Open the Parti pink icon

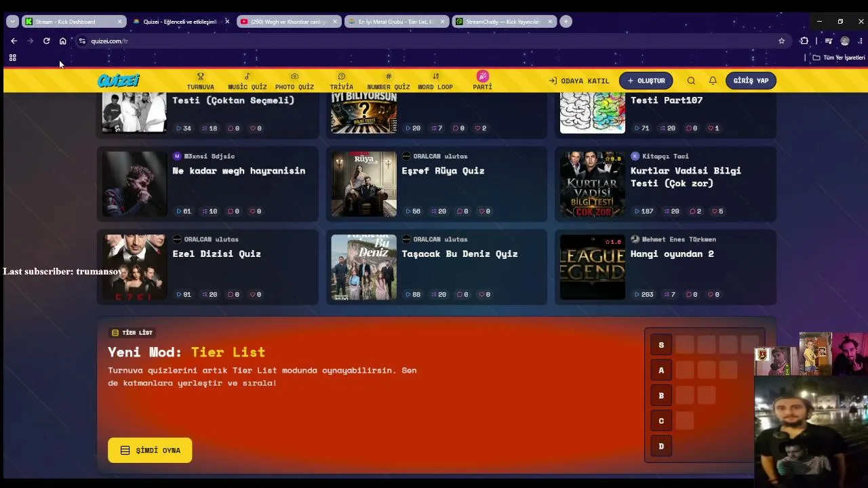tap(483, 76)
